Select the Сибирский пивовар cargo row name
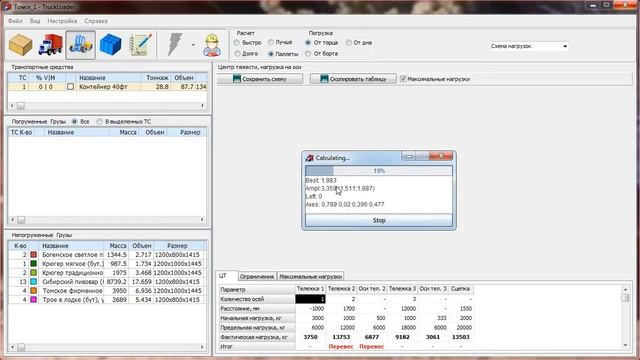Viewport: 640px width, 360px height. point(73,282)
